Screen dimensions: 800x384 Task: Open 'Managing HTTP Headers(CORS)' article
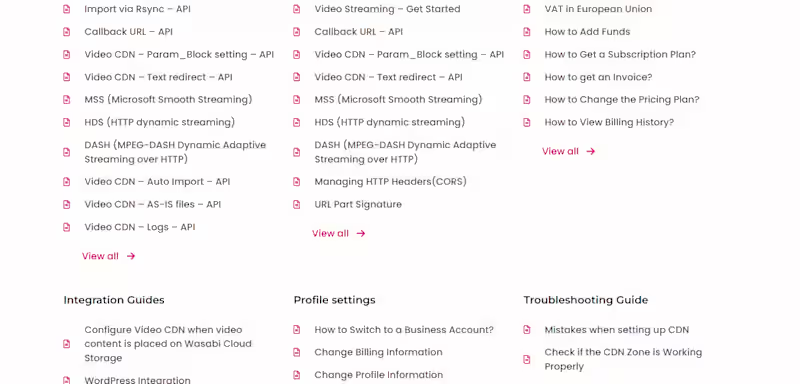(x=390, y=182)
